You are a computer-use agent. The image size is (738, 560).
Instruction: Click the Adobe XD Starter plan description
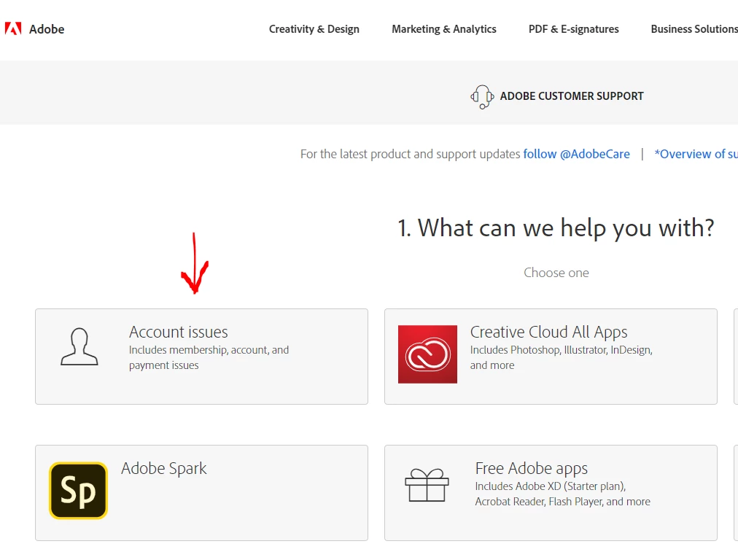tap(562, 494)
